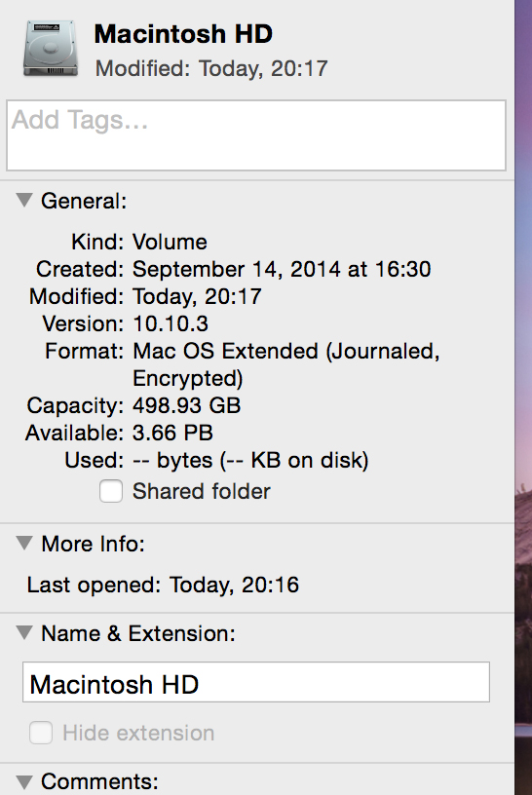
Task: Collapse the General section triangle
Action: click(x=24, y=201)
